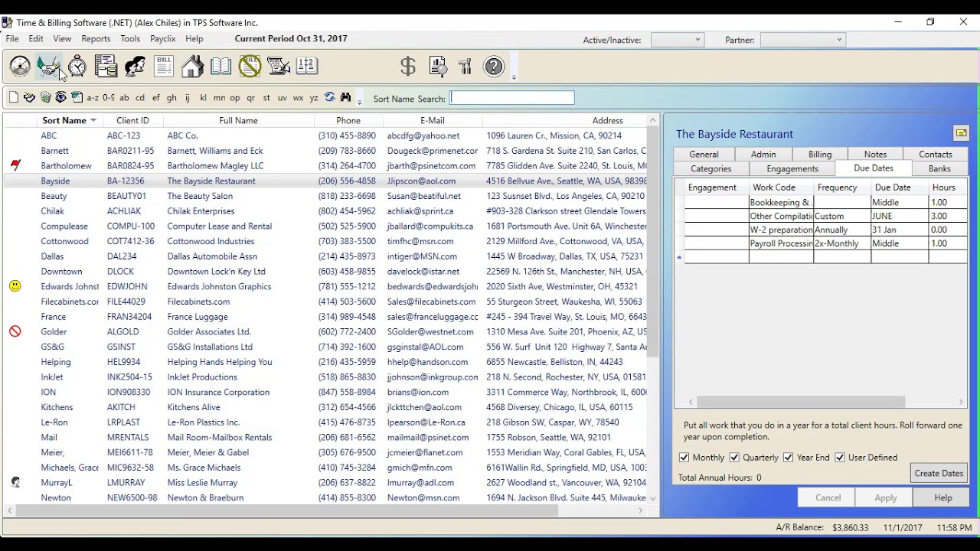Toggle the User Defined checkbox

click(839, 458)
